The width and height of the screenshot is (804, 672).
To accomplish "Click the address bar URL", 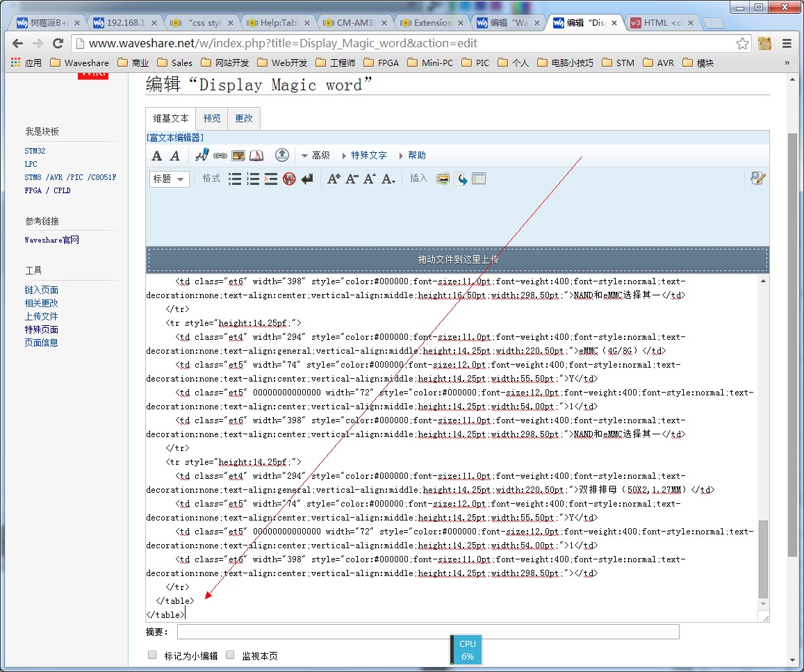I will pos(283,44).
